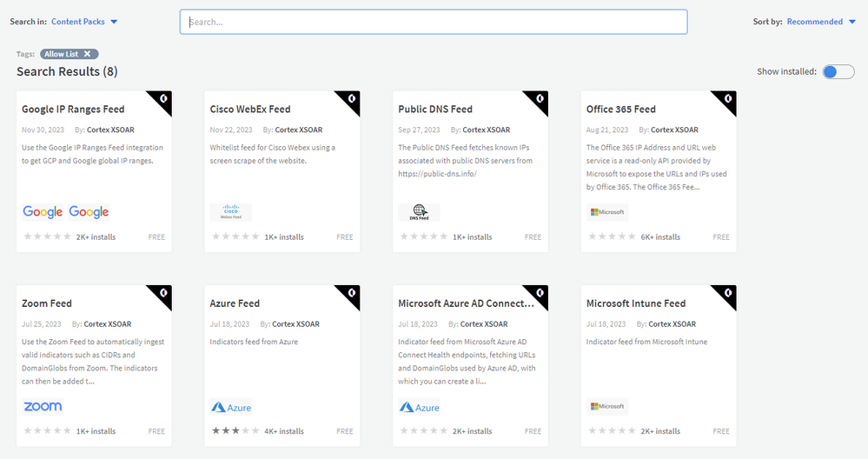Click the Cisco Webex Feed logo icon
868x459 pixels.
pos(230,212)
